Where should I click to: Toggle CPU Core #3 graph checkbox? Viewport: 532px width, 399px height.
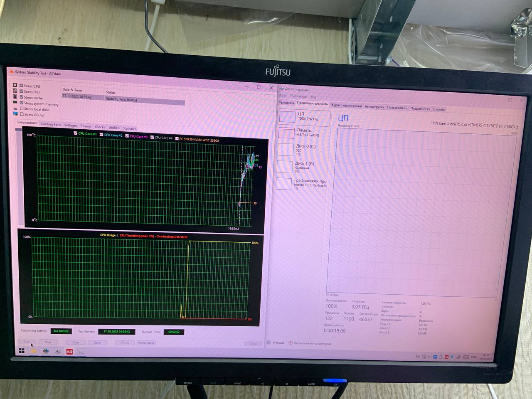point(127,136)
